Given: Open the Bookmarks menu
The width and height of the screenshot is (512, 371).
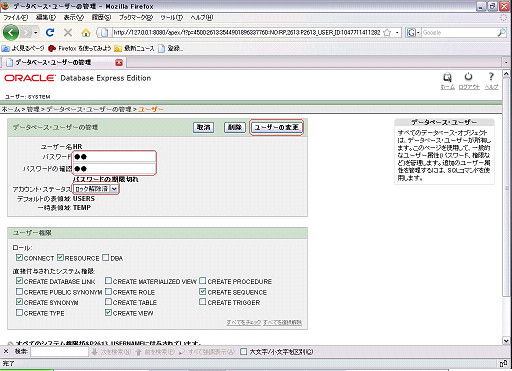Looking at the screenshot, I should coord(136,17).
